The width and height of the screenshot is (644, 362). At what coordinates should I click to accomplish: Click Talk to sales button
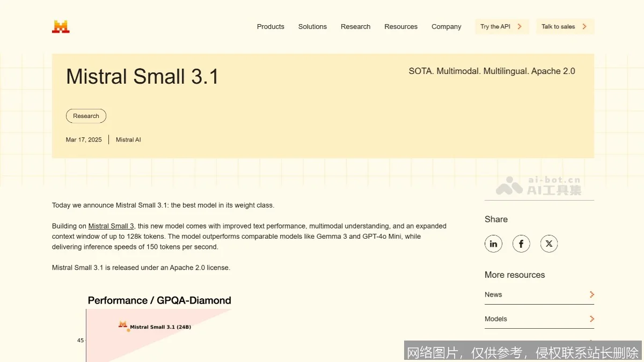(x=565, y=26)
